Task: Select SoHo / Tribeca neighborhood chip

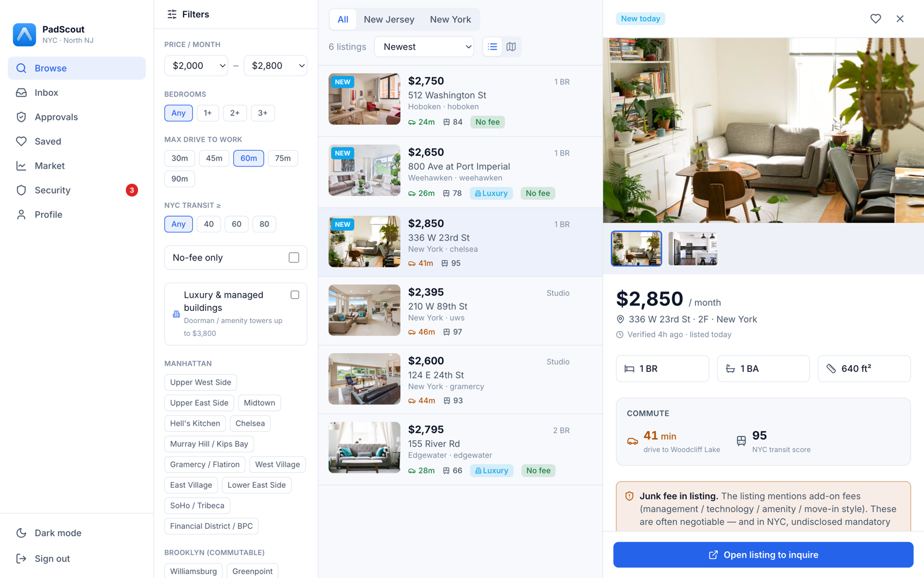Action: tap(198, 506)
